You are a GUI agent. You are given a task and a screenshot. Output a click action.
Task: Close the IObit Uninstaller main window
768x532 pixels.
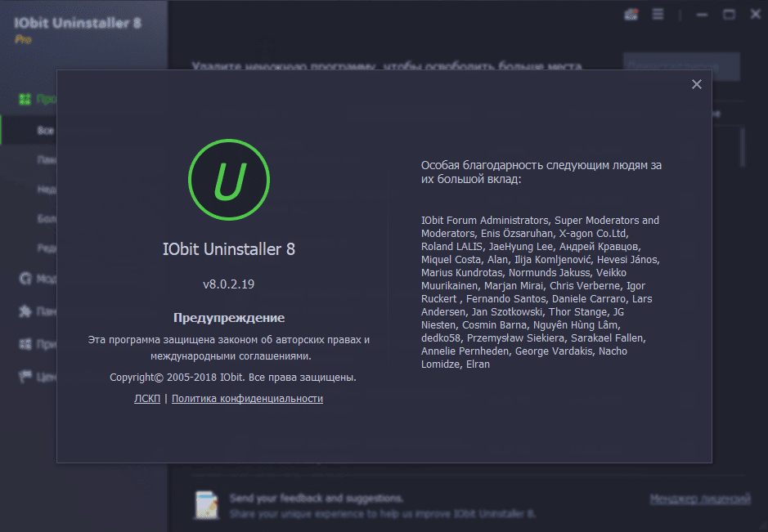(756, 15)
